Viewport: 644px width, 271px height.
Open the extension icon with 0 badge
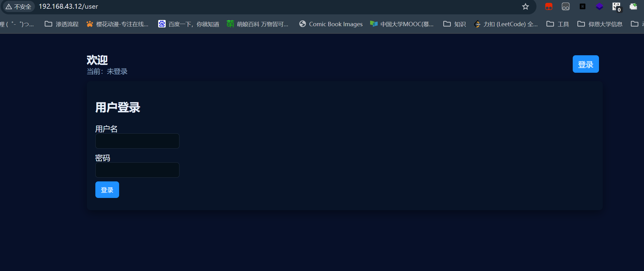click(x=616, y=7)
